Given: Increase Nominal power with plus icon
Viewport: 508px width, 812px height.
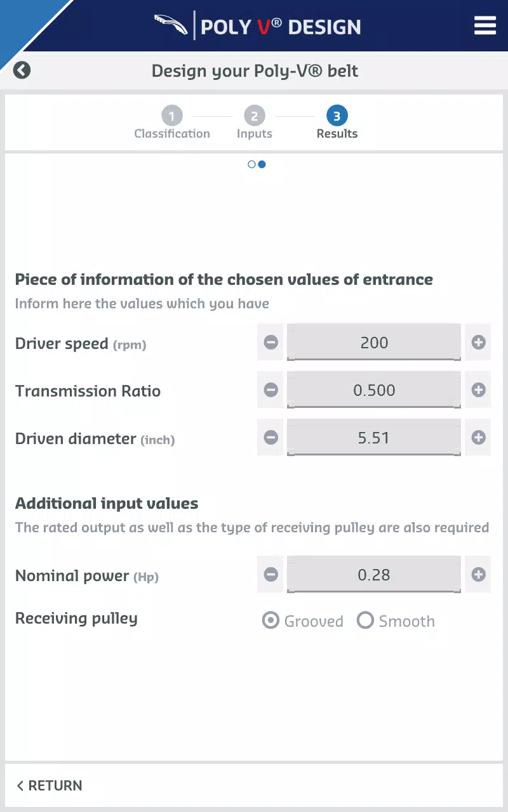Looking at the screenshot, I should click(478, 575).
